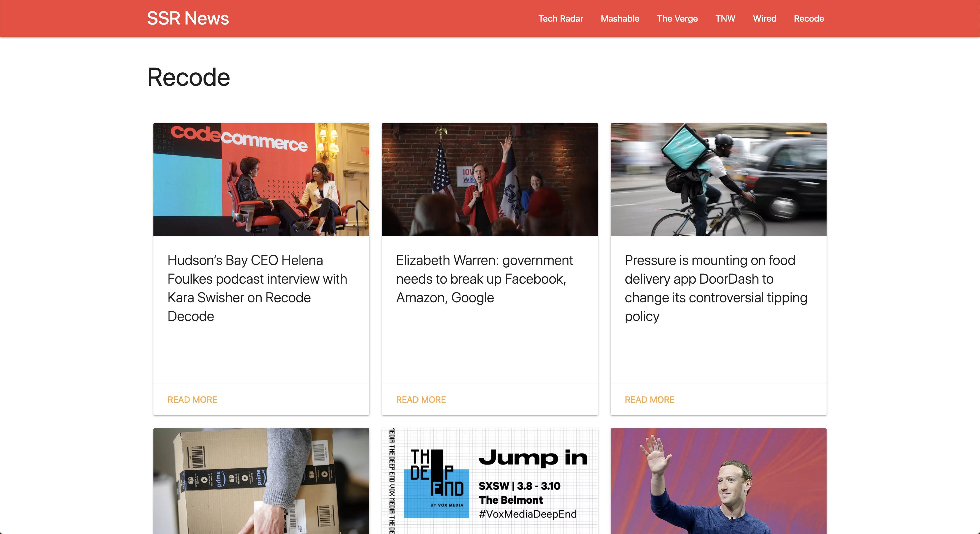Screen dimensions: 980x534
Task: Open the SSR News home logo
Action: pyautogui.click(x=188, y=18)
